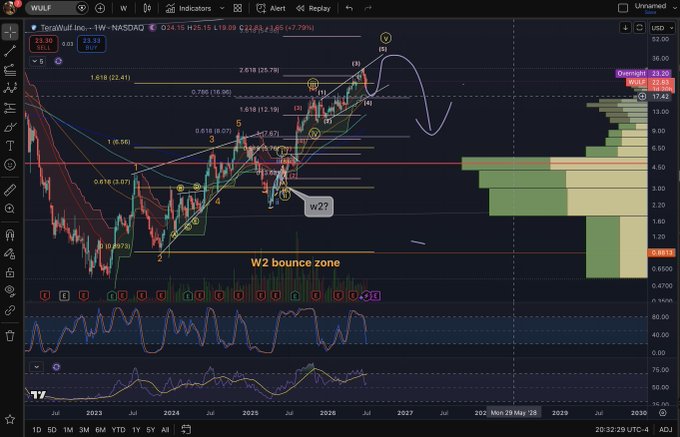Set the date range to 1M
Viewport: 680px width, 437px height.
(68, 430)
